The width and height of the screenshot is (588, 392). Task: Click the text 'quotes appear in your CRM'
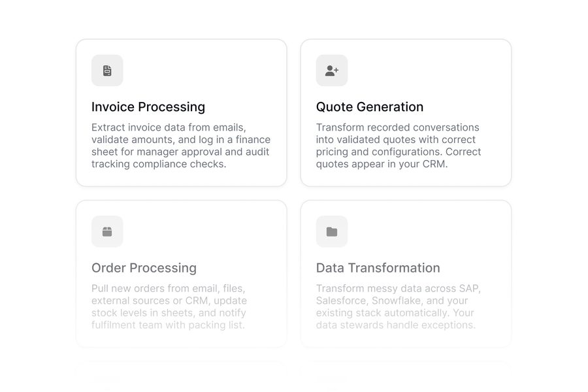click(x=381, y=164)
